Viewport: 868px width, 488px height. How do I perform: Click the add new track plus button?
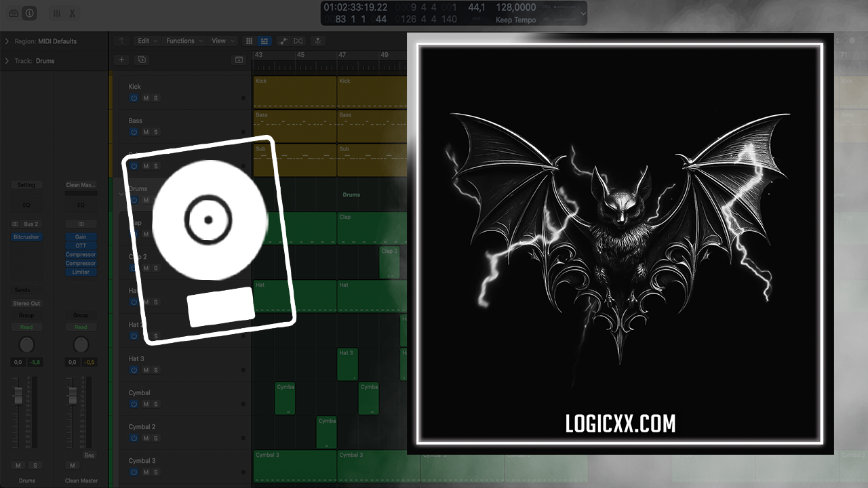pyautogui.click(x=122, y=60)
